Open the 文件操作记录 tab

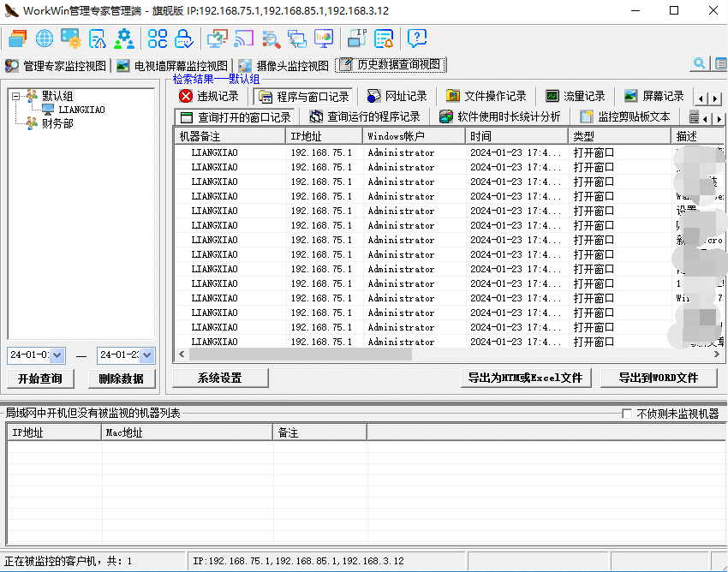coord(486,96)
